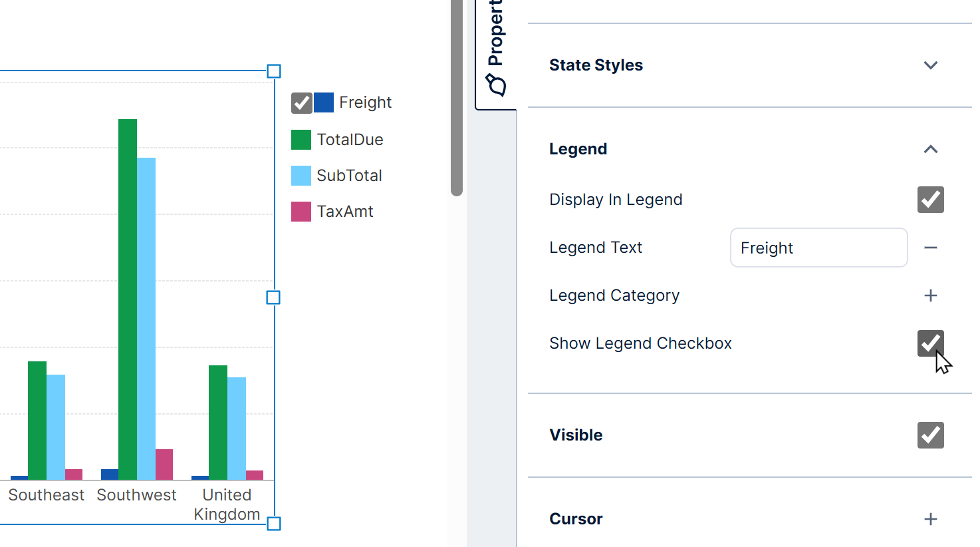Click inside the Legend Text input field

(x=818, y=248)
